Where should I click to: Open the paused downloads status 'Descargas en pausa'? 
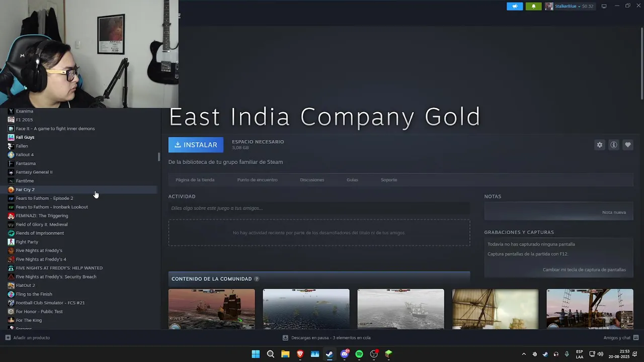[327, 338]
